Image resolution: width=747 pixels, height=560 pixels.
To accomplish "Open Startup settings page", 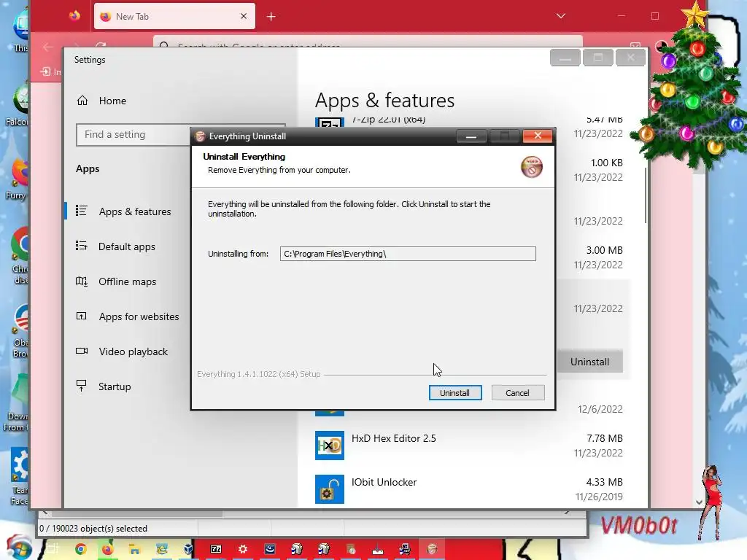I will [x=115, y=386].
